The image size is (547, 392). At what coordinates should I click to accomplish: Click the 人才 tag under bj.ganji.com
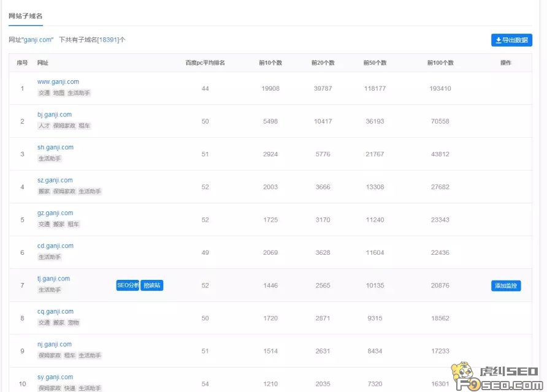pos(44,126)
